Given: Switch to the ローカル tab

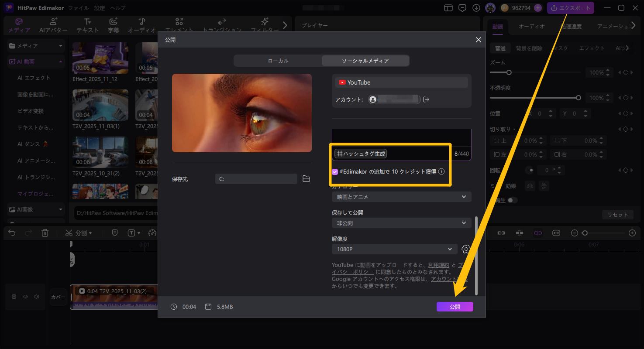Looking at the screenshot, I should tap(278, 61).
